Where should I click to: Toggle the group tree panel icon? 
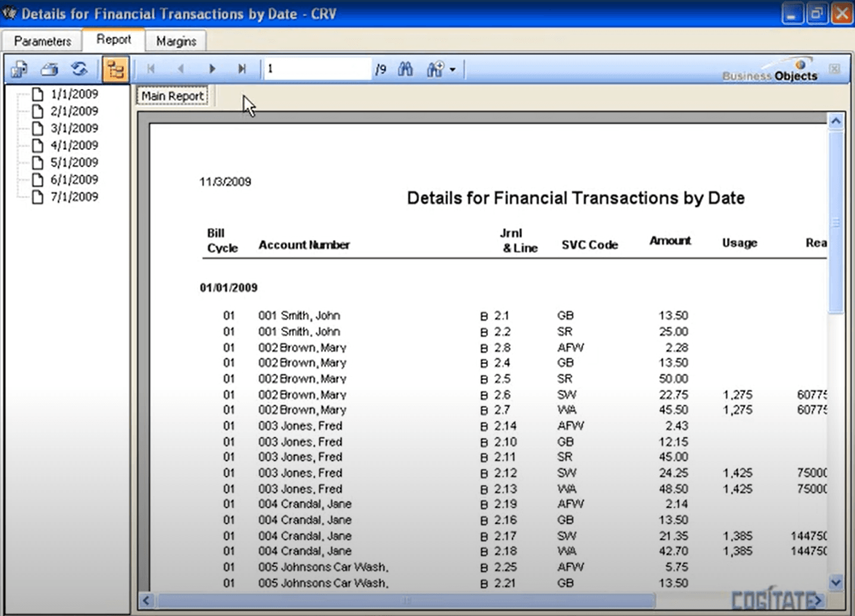115,70
